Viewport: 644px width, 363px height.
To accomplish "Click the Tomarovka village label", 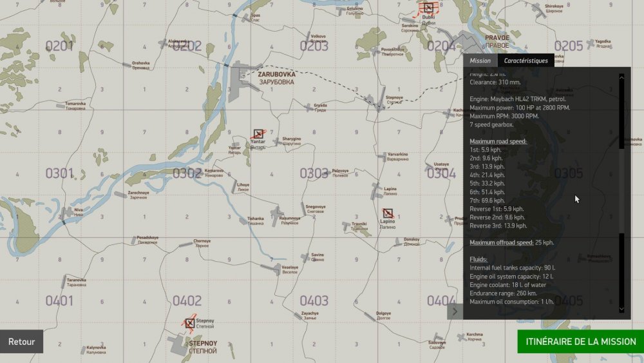I will pos(75,106).
